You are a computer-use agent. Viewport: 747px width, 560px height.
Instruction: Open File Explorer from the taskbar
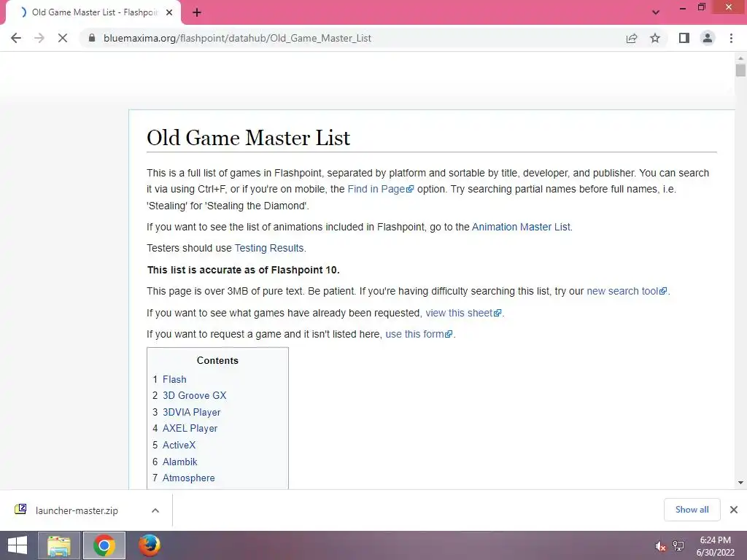click(59, 545)
